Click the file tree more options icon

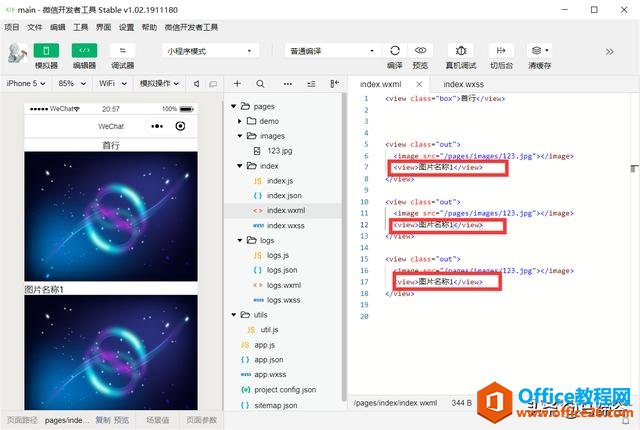pyautogui.click(x=288, y=84)
